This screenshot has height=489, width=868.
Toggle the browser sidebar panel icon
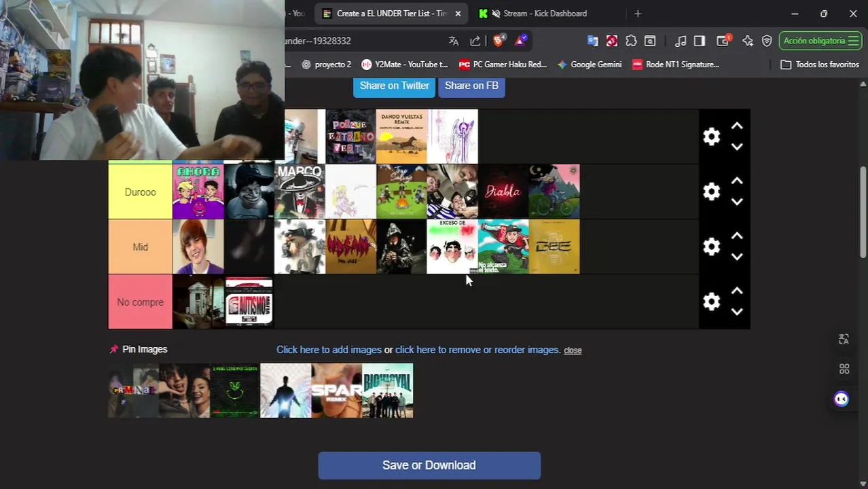[700, 41]
